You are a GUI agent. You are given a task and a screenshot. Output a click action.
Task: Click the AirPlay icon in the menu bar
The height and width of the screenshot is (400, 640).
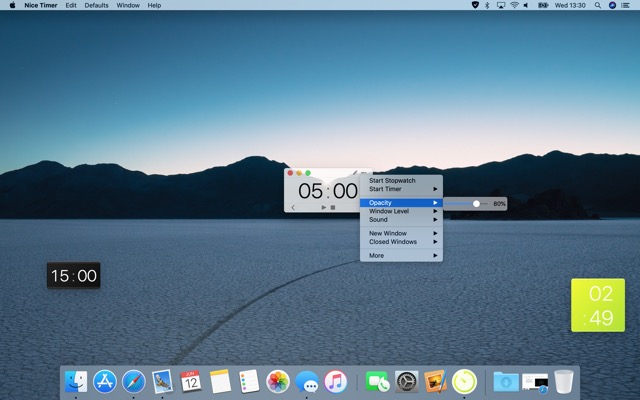pos(501,5)
